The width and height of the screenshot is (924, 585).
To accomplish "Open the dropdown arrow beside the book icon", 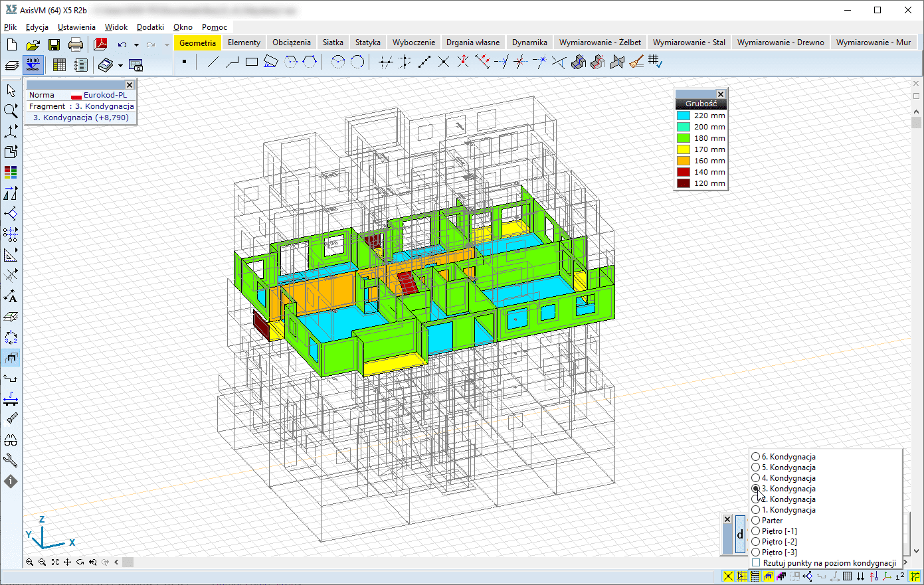I will [x=120, y=65].
